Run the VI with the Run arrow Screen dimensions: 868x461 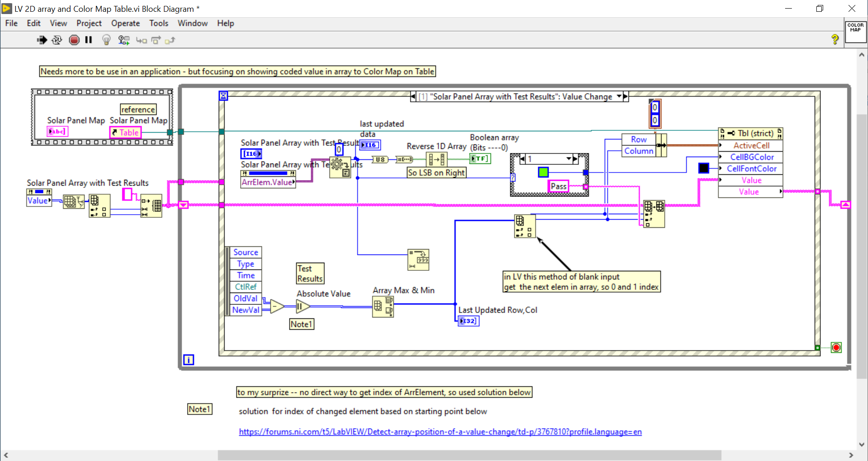click(x=42, y=40)
